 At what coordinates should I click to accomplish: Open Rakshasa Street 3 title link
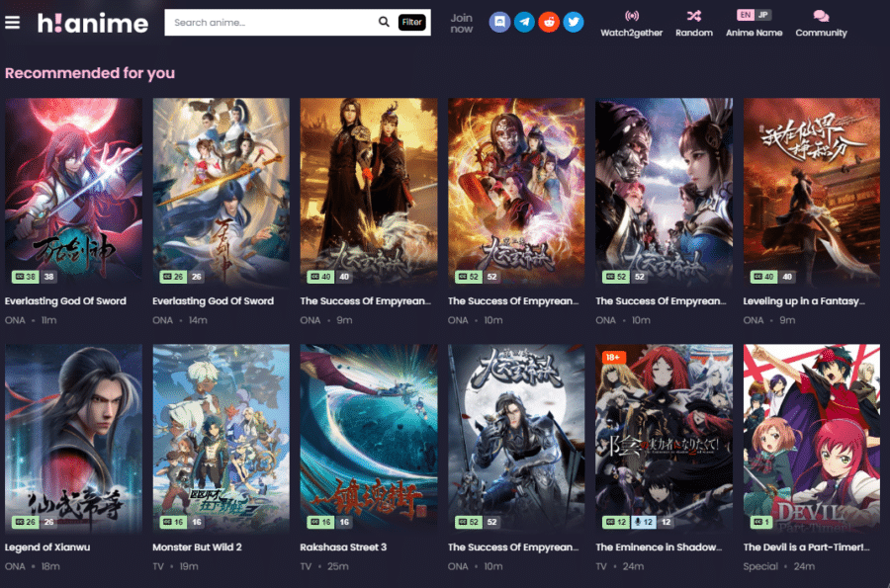(343, 547)
